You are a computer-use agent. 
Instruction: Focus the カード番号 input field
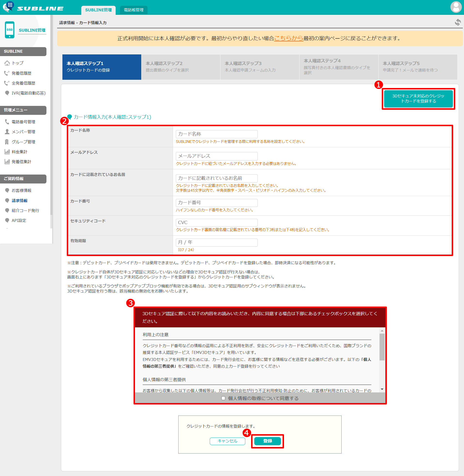pos(217,203)
